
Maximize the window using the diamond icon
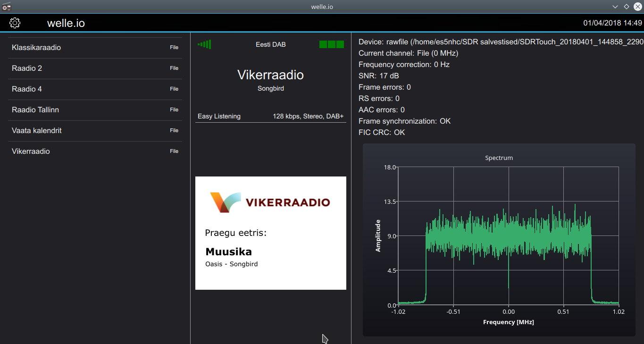[627, 7]
